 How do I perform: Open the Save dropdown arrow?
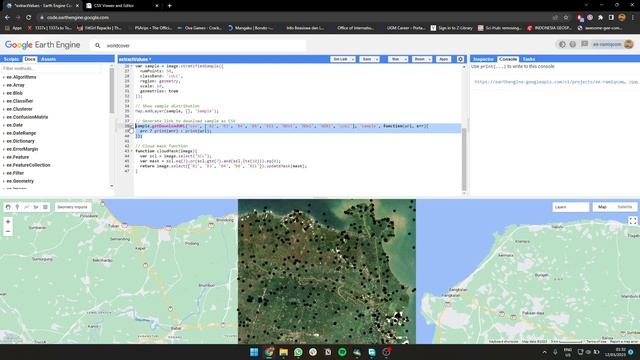click(x=377, y=59)
